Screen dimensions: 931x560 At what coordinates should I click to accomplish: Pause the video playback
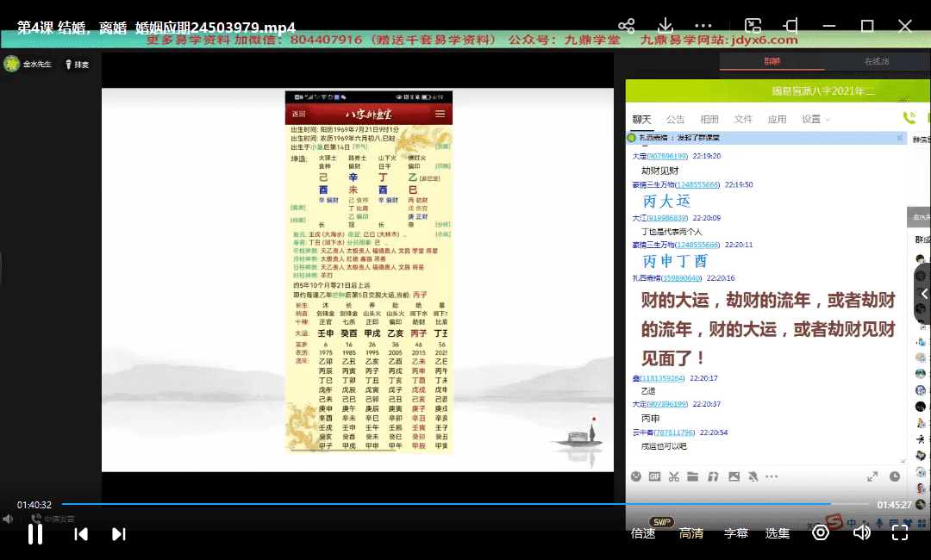click(x=35, y=534)
